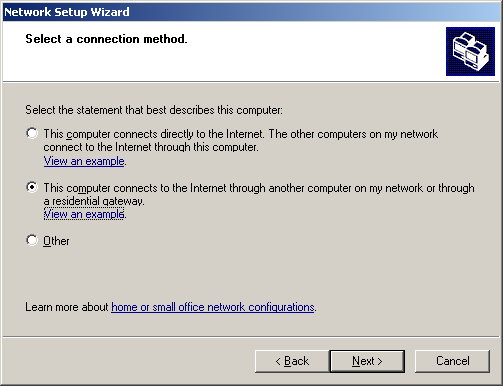The width and height of the screenshot is (503, 386).
Task: Click the Other option label text
Action: tap(56, 241)
